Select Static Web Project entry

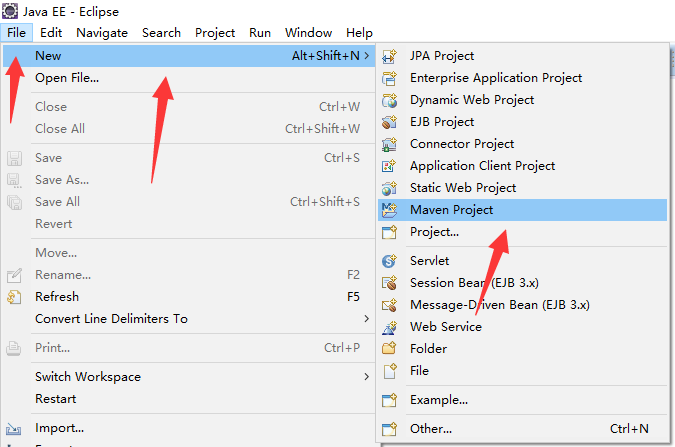(x=463, y=188)
